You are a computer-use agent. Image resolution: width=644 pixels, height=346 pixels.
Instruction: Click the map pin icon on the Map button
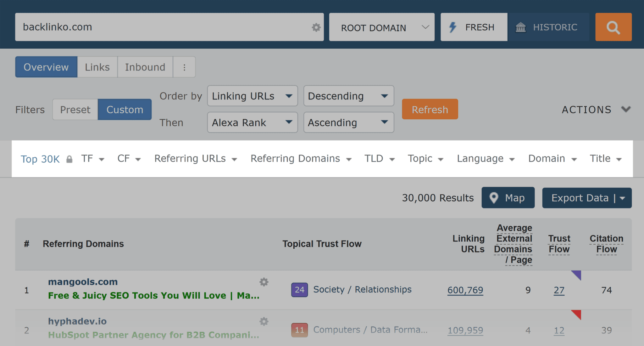click(494, 198)
